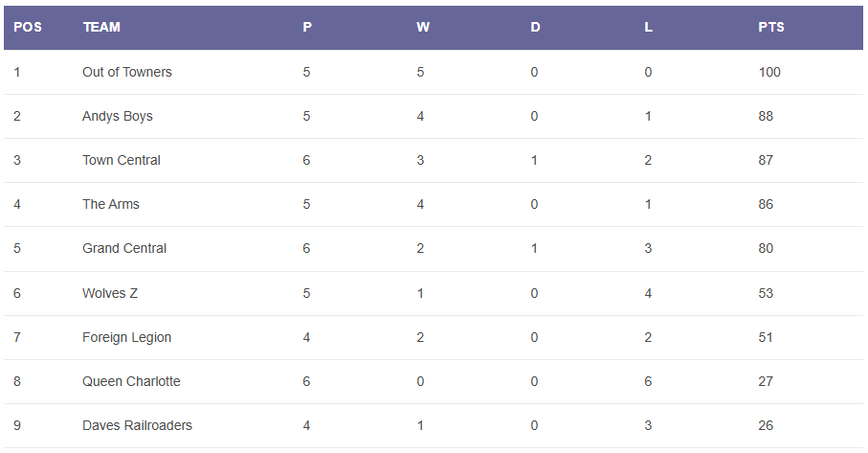Click the Foreign Legion team name
This screenshot has width=868, height=453.
[x=127, y=337]
